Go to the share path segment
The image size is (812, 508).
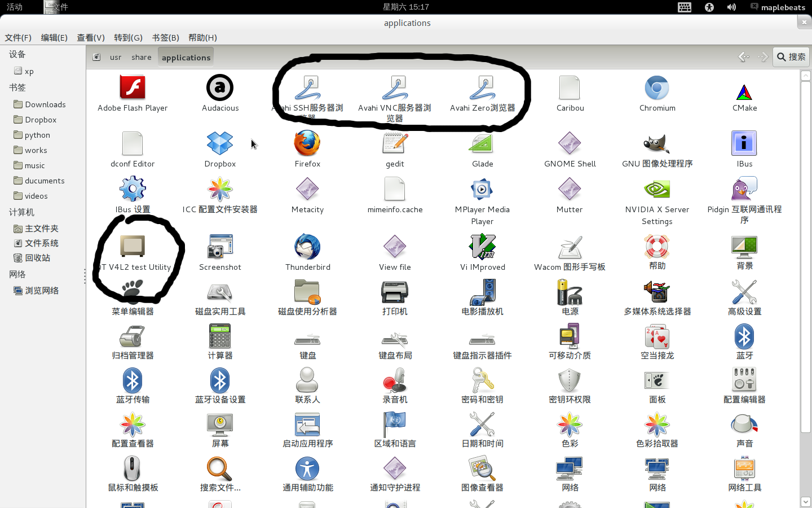[x=142, y=57]
